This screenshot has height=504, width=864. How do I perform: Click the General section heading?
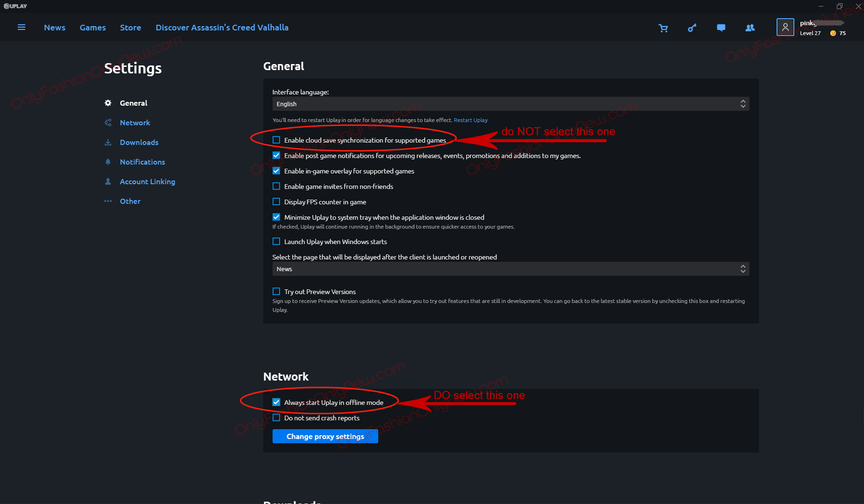(x=283, y=66)
